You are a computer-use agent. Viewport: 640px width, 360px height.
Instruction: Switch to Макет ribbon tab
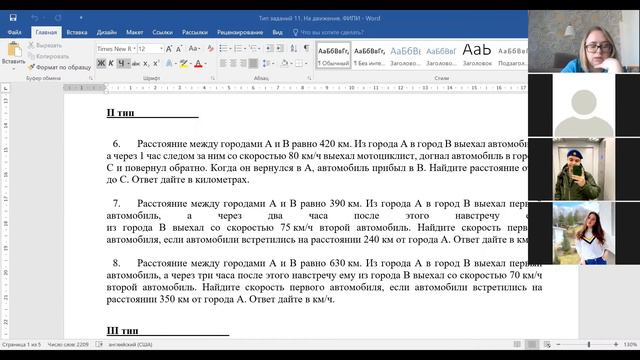click(x=134, y=32)
